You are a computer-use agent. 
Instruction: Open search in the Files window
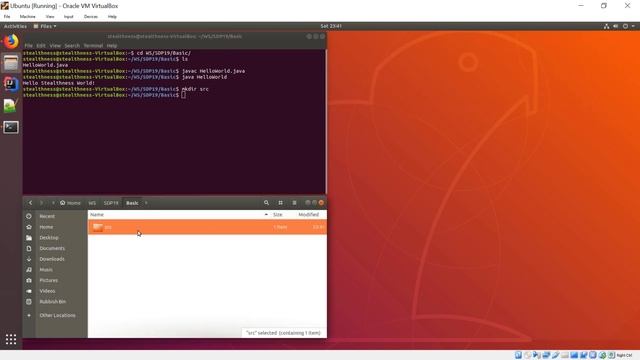point(266,202)
